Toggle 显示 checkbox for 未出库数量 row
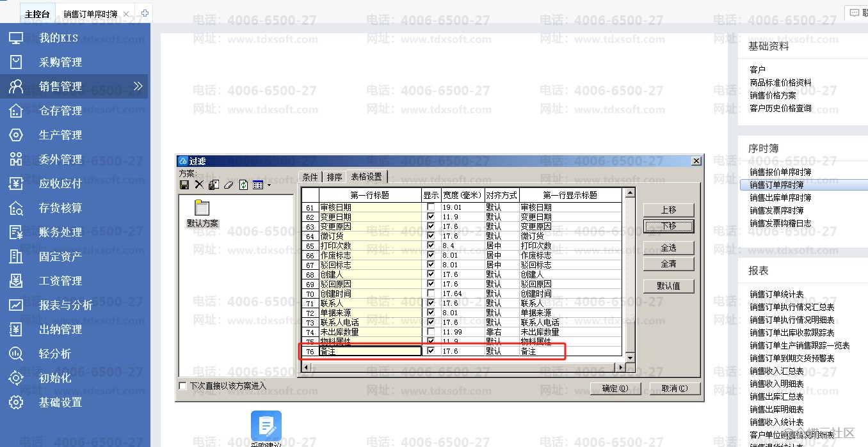Image resolution: width=868 pixels, height=447 pixels. [x=431, y=332]
